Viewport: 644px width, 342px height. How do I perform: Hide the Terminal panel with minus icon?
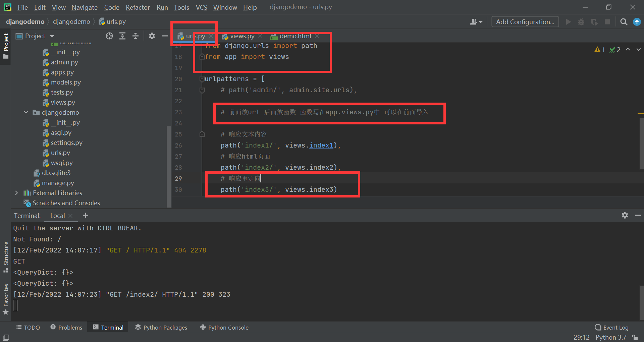point(638,215)
